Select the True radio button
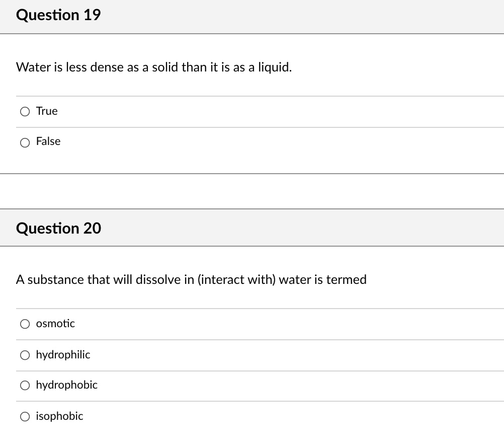The width and height of the screenshot is (504, 446). [25, 111]
